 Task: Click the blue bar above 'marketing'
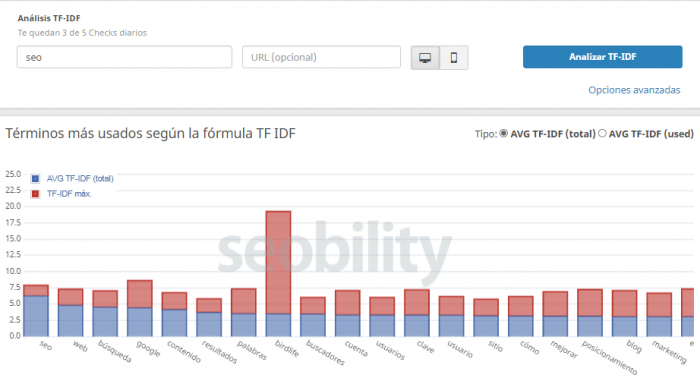[x=659, y=327]
